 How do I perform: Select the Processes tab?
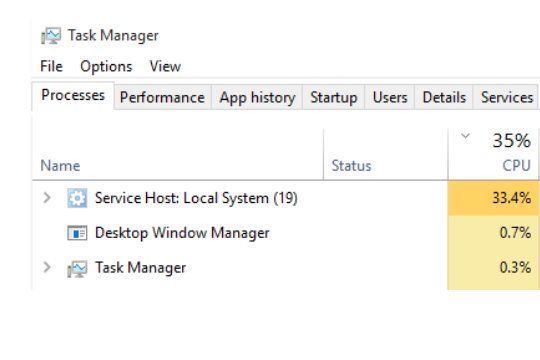[x=73, y=95]
